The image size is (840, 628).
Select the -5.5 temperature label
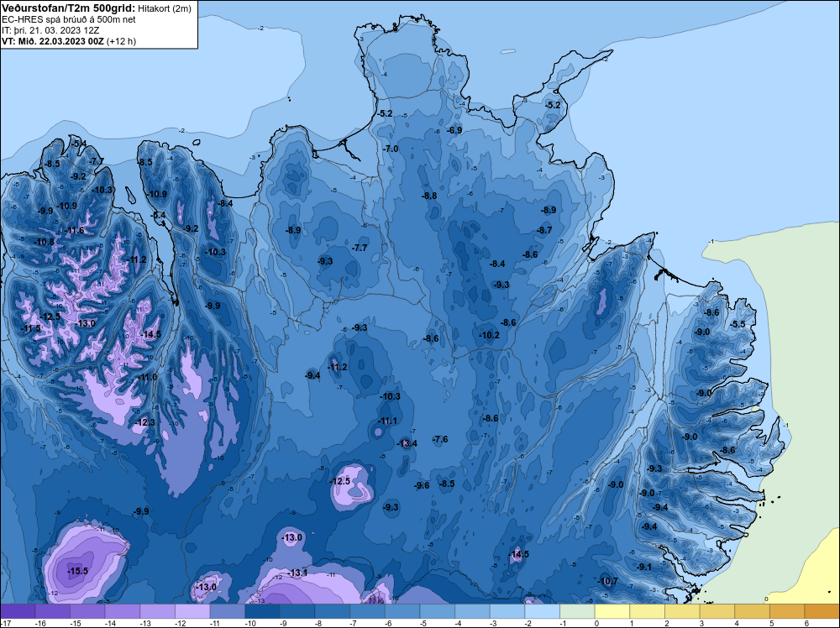[738, 324]
